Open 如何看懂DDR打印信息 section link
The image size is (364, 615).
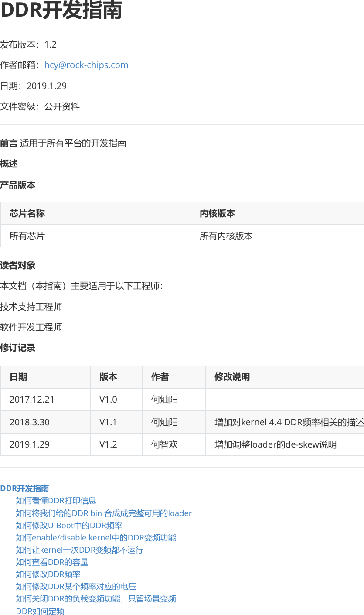pyautogui.click(x=56, y=500)
